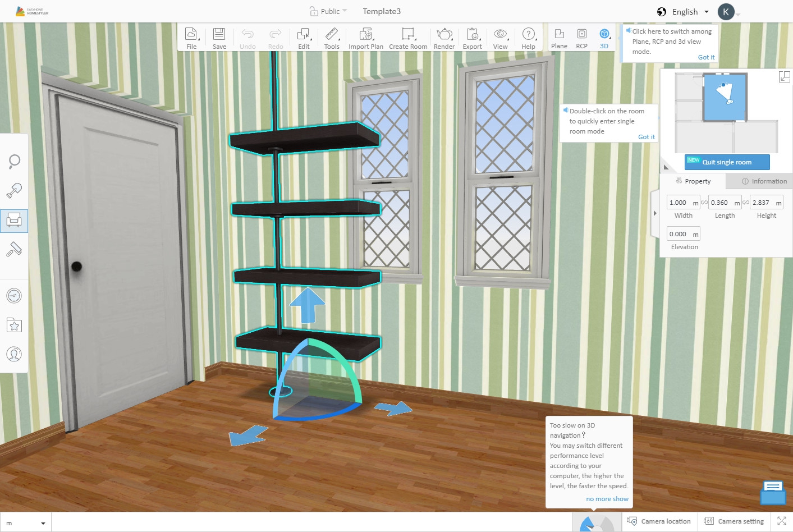Image resolution: width=793 pixels, height=532 pixels.
Task: Collapse the property panel side arrow
Action: (x=655, y=213)
